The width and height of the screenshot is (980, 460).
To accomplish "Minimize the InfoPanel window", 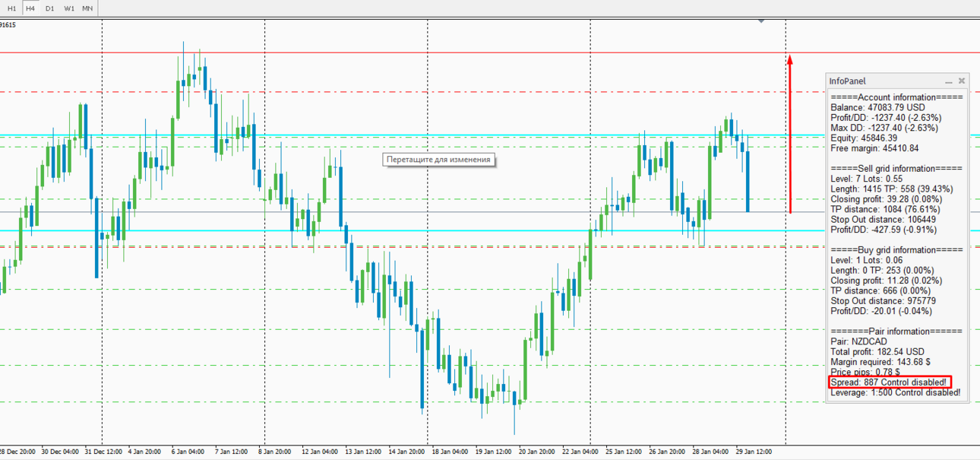I will [x=949, y=81].
